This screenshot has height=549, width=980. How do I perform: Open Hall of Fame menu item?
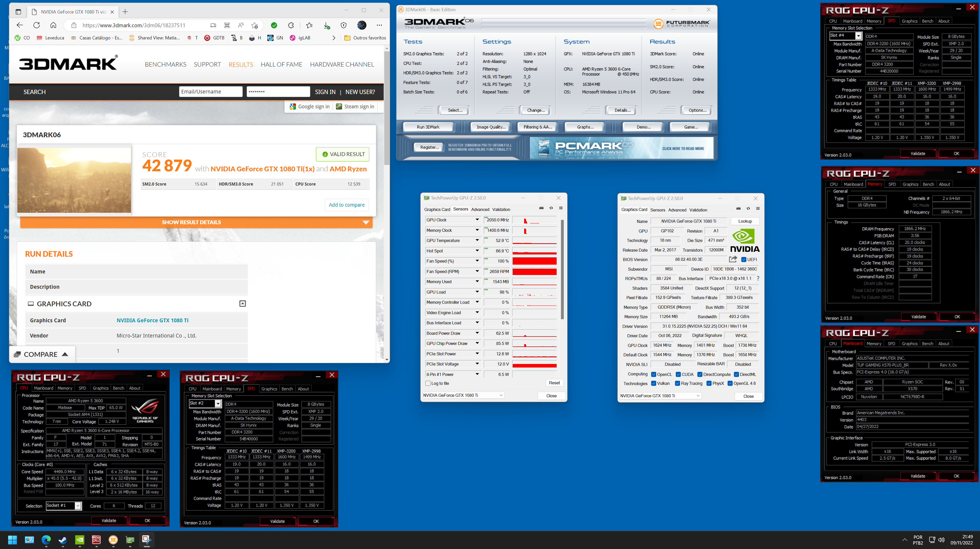[x=282, y=64]
